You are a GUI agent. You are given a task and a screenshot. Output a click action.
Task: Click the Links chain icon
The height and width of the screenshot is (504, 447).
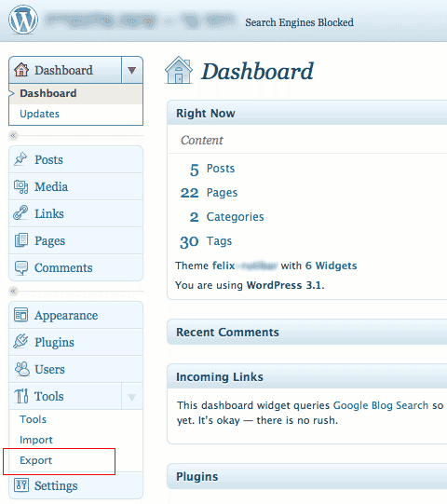20,212
